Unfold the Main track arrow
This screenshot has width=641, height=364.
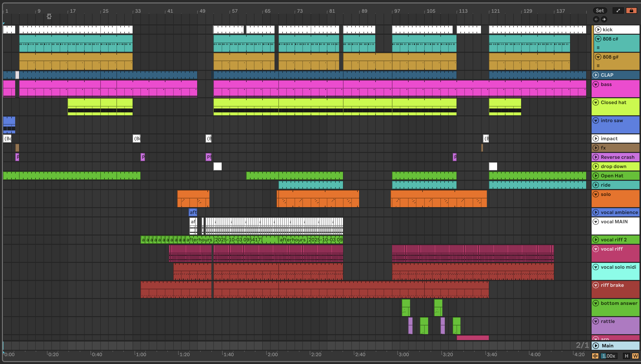pos(596,346)
